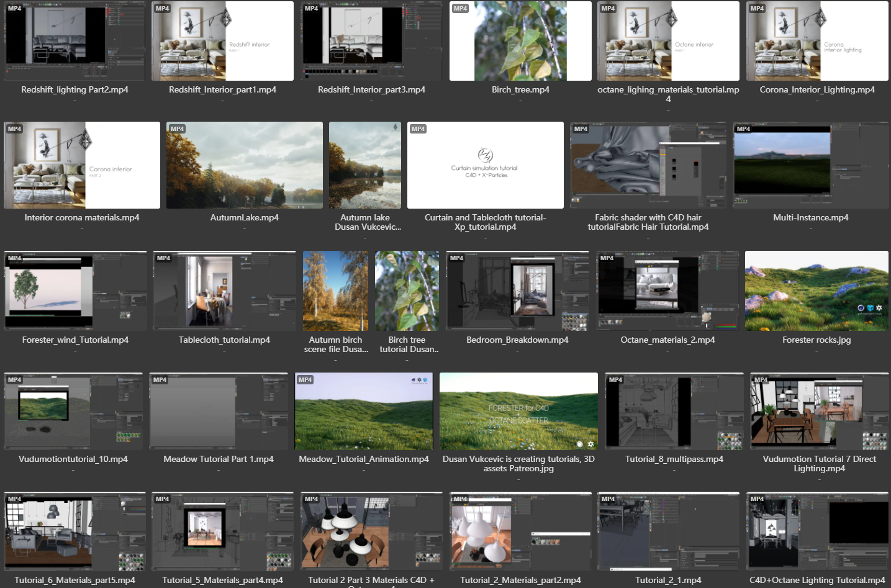The width and height of the screenshot is (891, 588).
Task: Open Curtain simulation tutorial thumbnail
Action: pyautogui.click(x=485, y=165)
